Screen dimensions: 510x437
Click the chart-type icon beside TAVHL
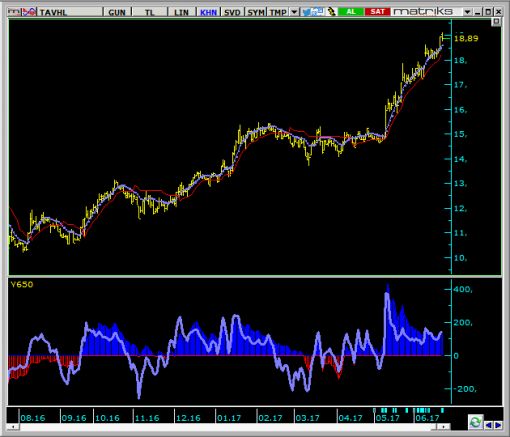29,12
